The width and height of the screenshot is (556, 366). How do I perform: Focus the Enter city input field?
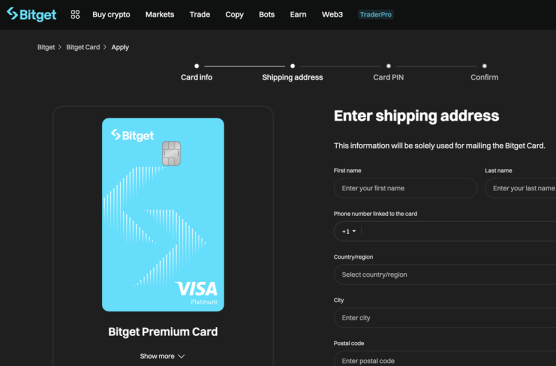[x=445, y=318]
